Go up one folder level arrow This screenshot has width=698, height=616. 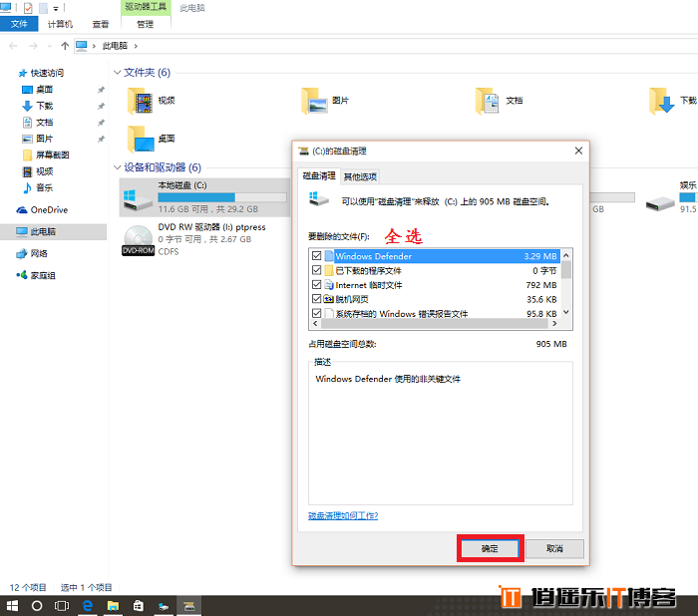point(65,46)
